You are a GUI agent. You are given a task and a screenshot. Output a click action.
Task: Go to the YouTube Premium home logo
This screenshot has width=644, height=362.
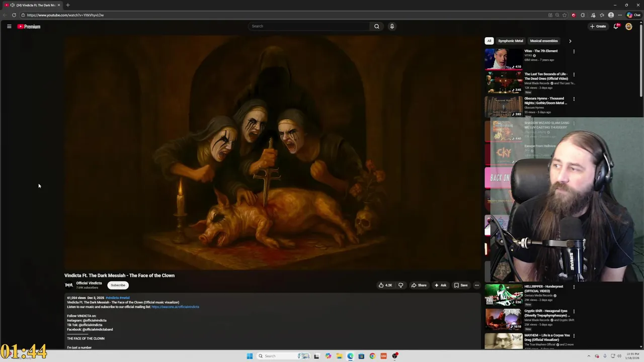coord(29,27)
